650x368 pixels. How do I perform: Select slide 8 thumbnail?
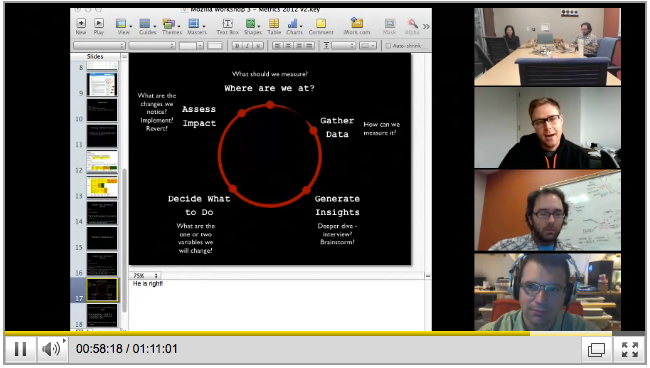click(x=102, y=65)
